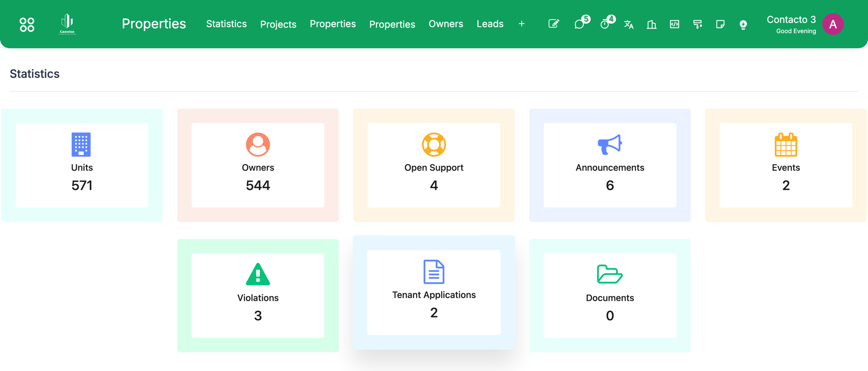Click the Violations label
The image size is (868, 371).
(258, 298)
